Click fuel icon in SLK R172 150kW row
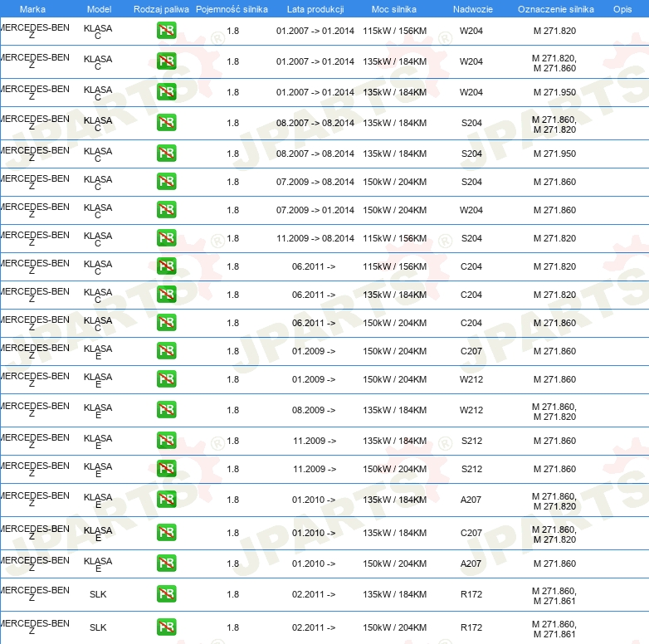 pos(166,627)
